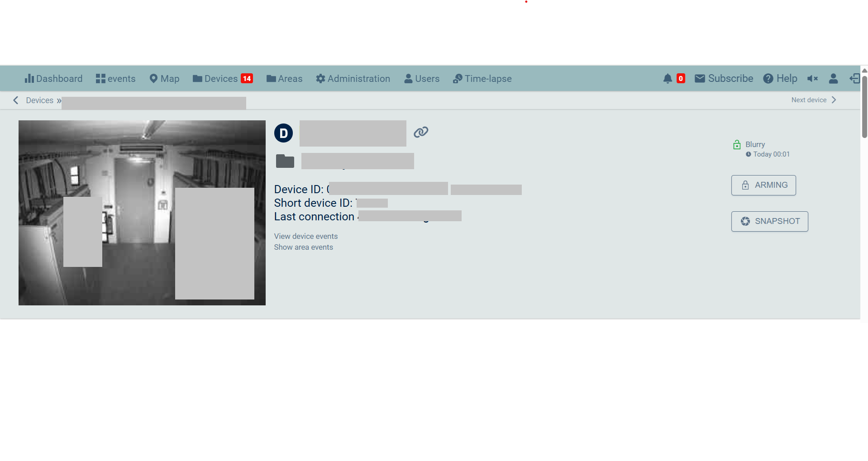
Task: Click the red 14 devices badge
Action: 247,79
